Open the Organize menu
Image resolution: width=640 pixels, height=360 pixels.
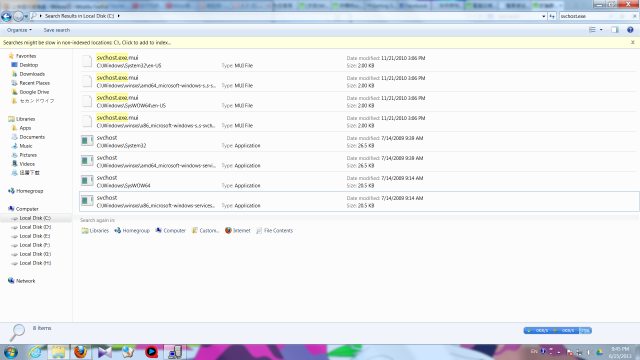[x=19, y=30]
